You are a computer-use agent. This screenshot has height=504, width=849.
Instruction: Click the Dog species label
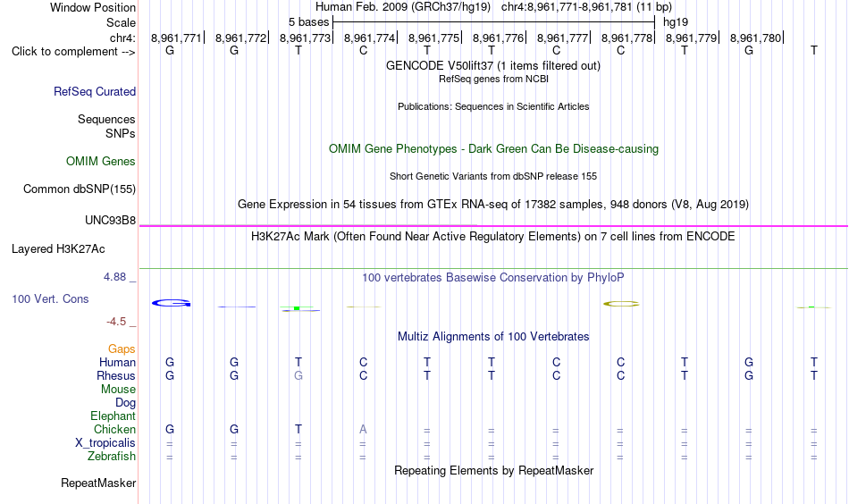tap(126, 403)
